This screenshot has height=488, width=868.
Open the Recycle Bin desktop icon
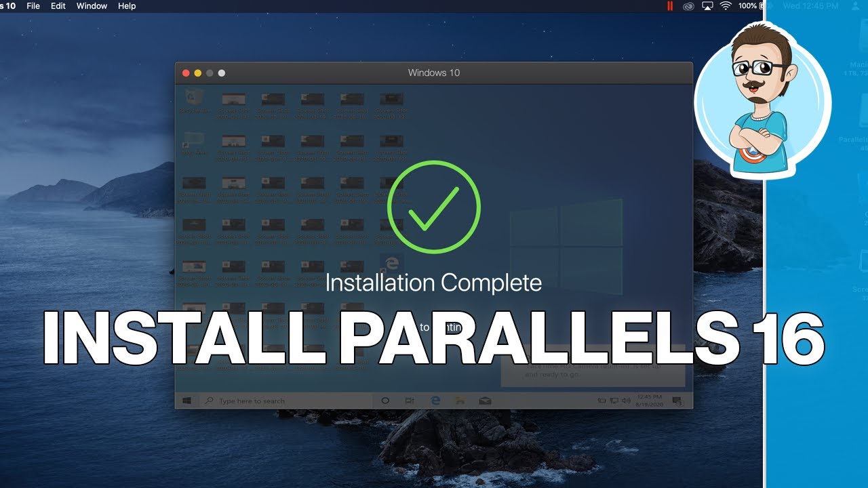pyautogui.click(x=194, y=100)
